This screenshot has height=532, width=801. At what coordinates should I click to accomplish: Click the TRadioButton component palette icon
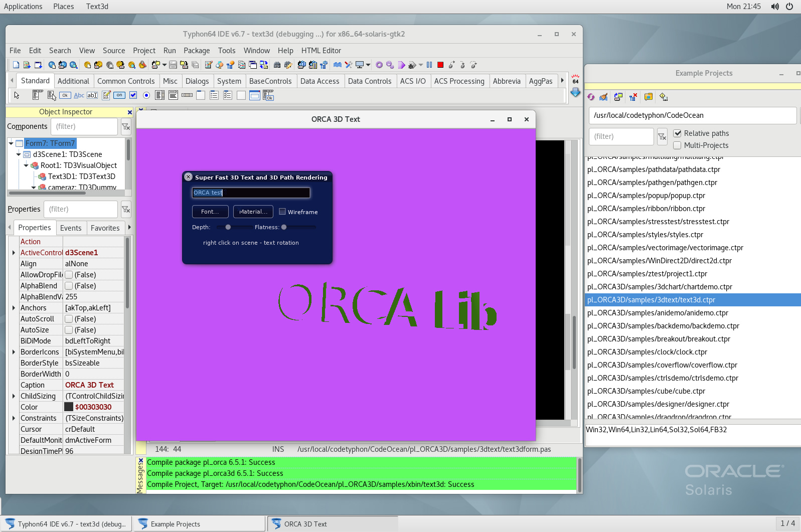coord(146,95)
